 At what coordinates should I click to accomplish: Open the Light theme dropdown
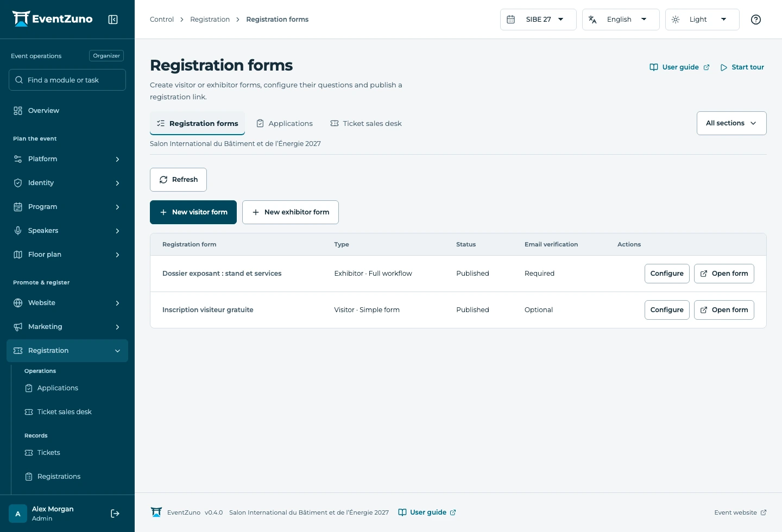pyautogui.click(x=702, y=20)
